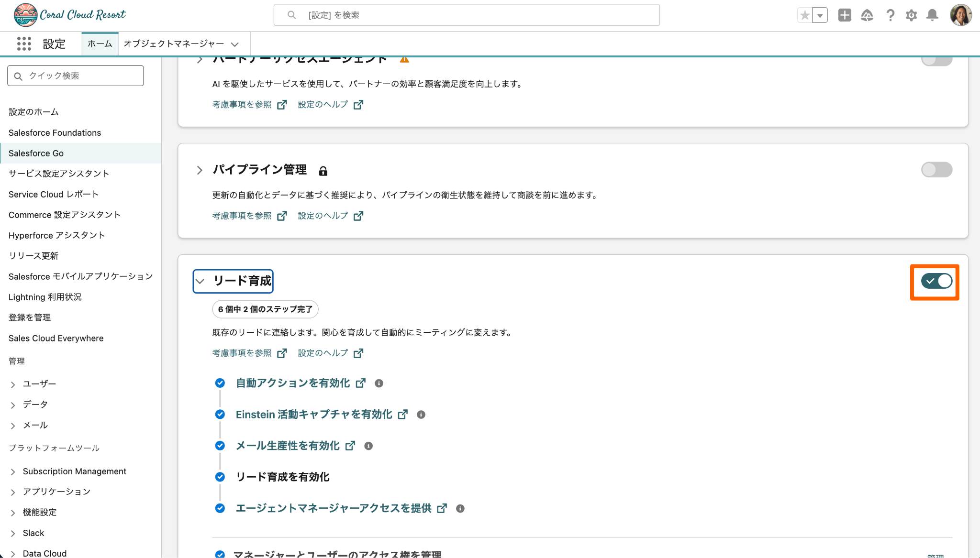The image size is (980, 558).
Task: Open the global create plus icon
Action: coord(845,15)
